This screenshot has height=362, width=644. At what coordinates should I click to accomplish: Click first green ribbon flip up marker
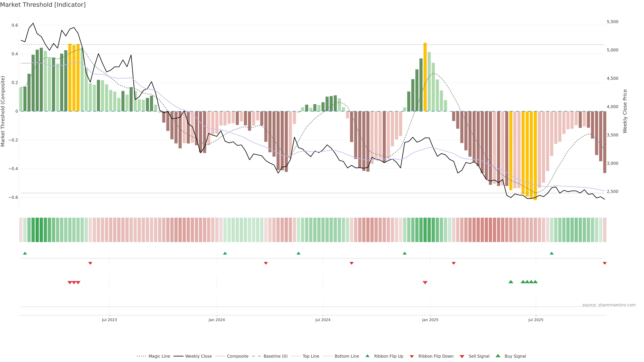(x=25, y=253)
